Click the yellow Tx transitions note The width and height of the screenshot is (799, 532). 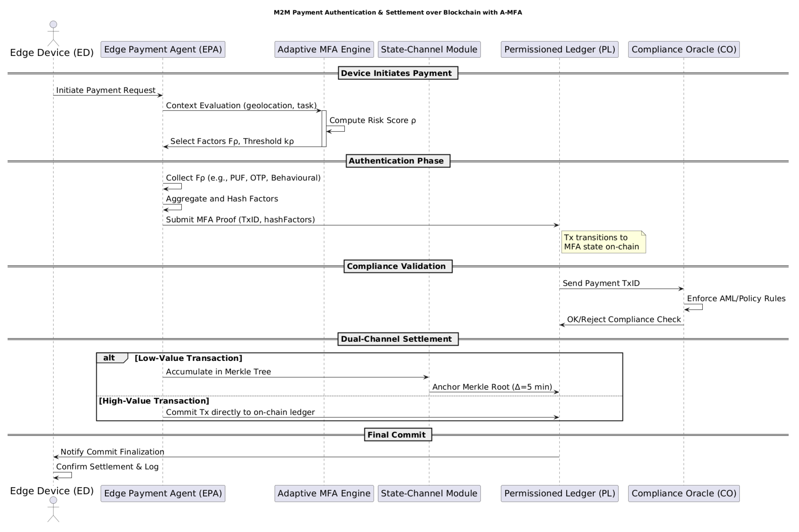[603, 242]
